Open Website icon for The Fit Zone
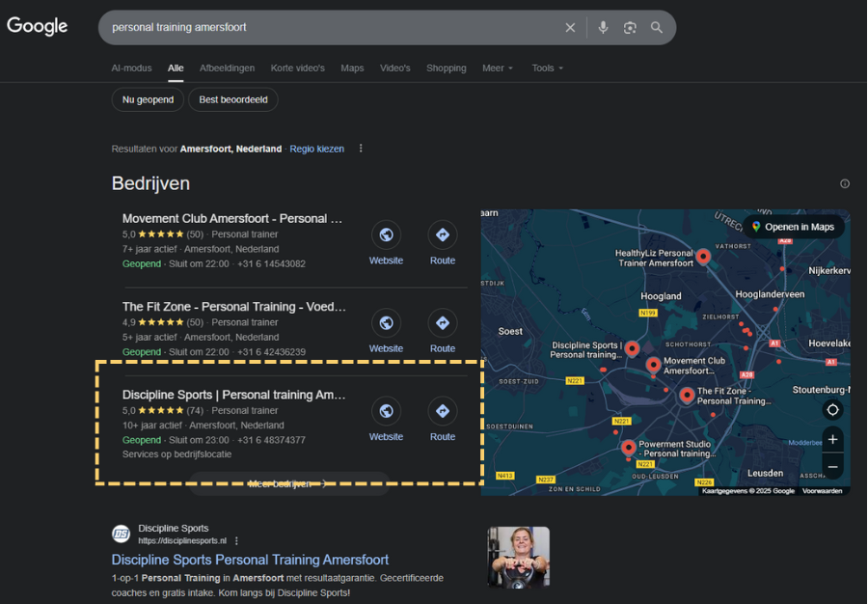 (x=386, y=323)
